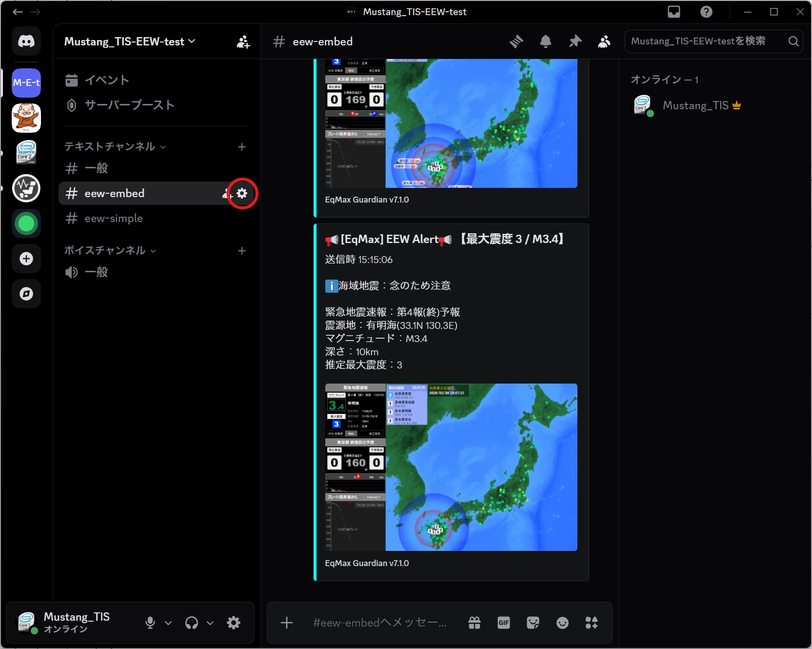Open the GIF picker

coord(503,623)
